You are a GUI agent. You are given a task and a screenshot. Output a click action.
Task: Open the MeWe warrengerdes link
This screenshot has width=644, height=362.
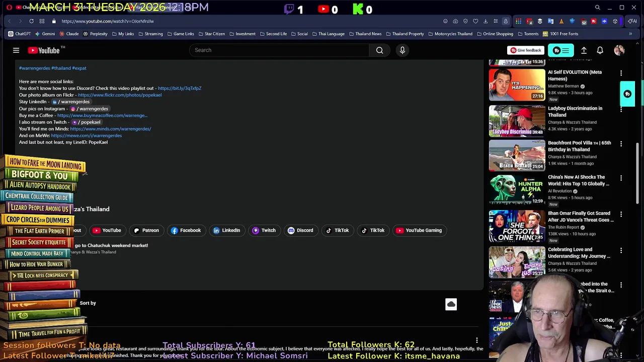[x=87, y=136]
